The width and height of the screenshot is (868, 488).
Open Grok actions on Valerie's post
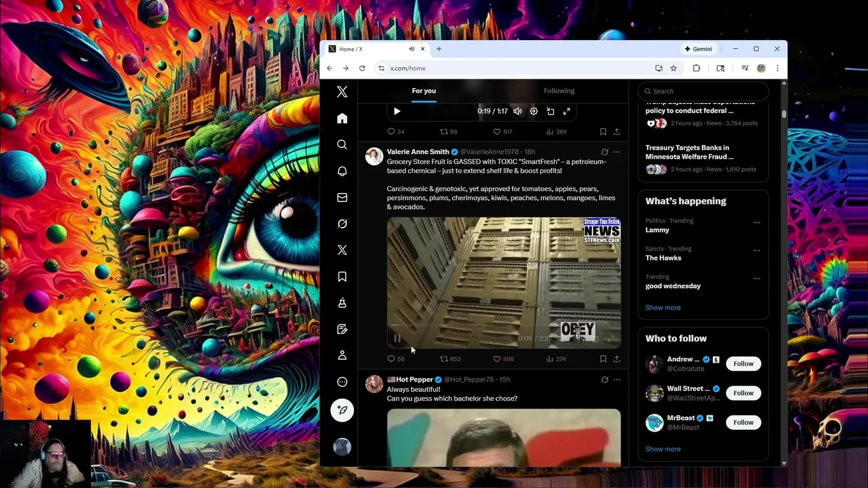coord(604,152)
